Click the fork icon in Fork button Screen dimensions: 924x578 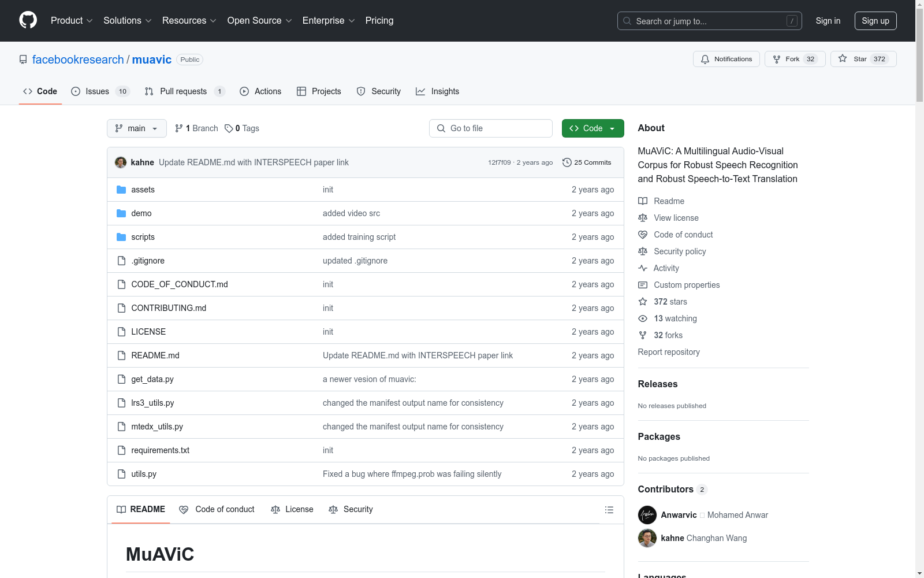tap(777, 59)
